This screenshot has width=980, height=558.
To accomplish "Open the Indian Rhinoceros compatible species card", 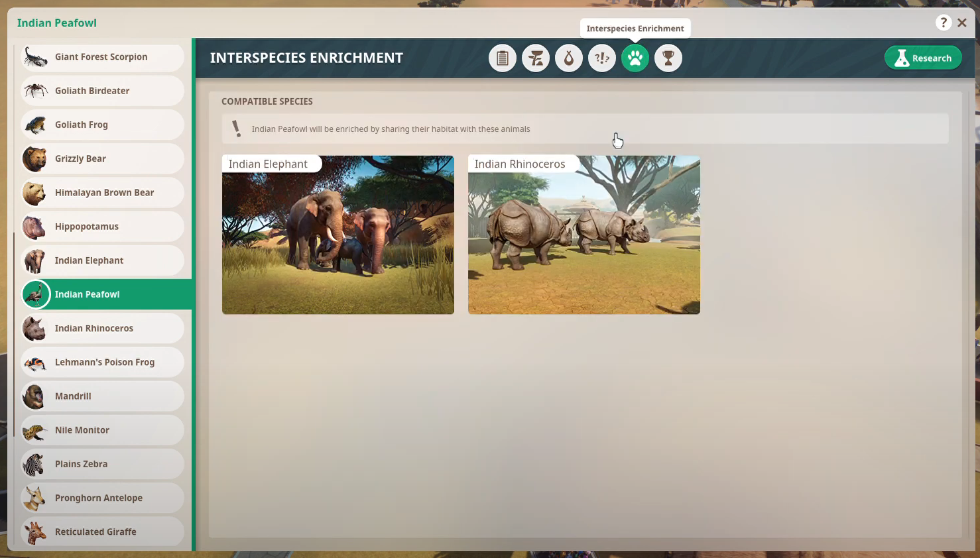I will (584, 235).
